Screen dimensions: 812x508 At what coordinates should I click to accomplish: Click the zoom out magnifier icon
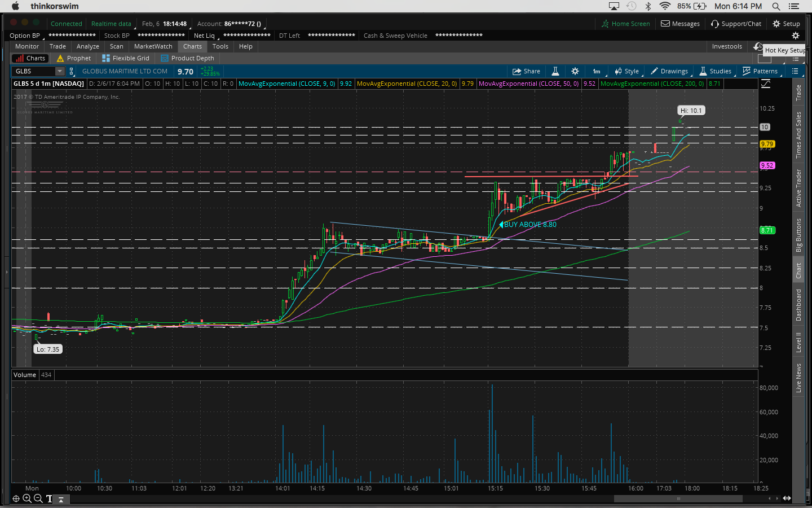coord(38,498)
